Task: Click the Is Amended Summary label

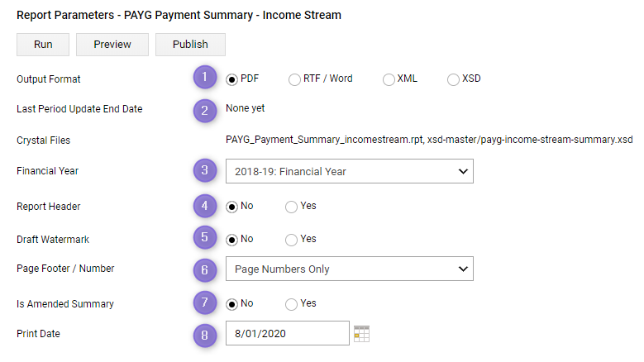Action: tap(64, 304)
